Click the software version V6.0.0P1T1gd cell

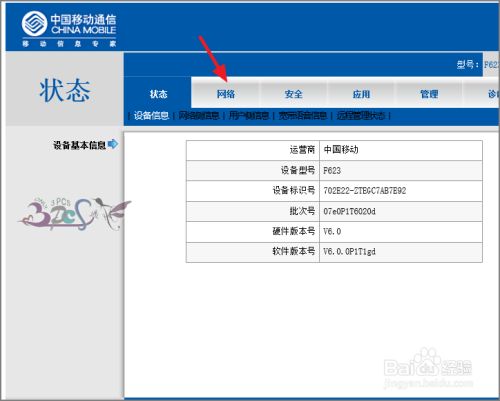click(x=401, y=252)
